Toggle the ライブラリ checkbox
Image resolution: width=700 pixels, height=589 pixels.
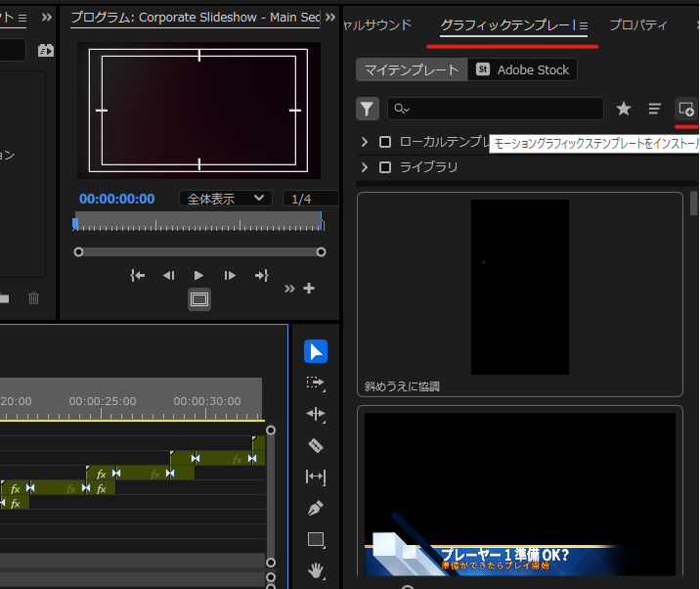[x=385, y=167]
